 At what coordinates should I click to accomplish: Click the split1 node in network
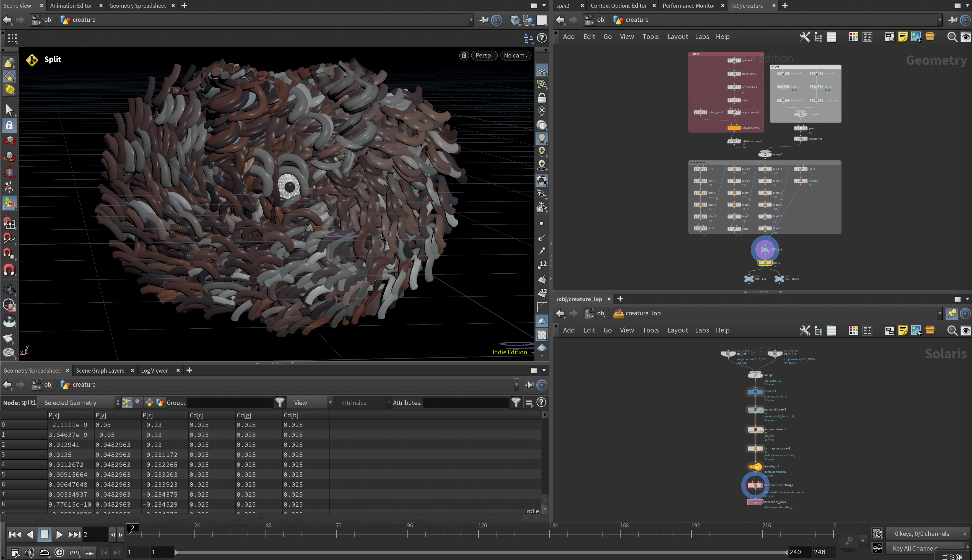765,263
